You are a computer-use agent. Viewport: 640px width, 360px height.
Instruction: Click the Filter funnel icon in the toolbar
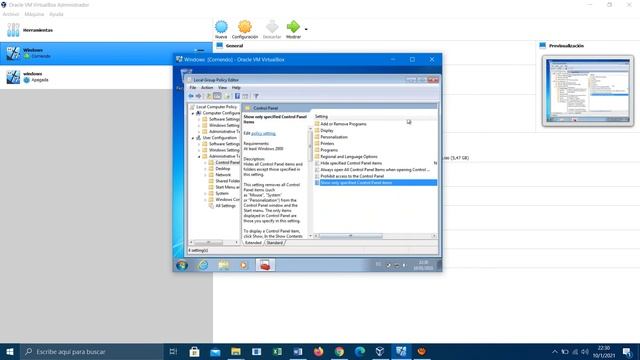click(256, 96)
